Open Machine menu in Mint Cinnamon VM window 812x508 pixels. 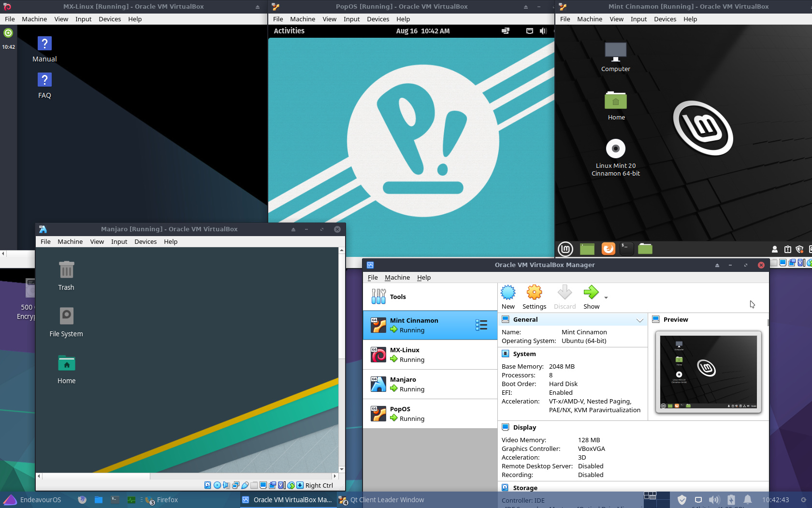pyautogui.click(x=590, y=19)
